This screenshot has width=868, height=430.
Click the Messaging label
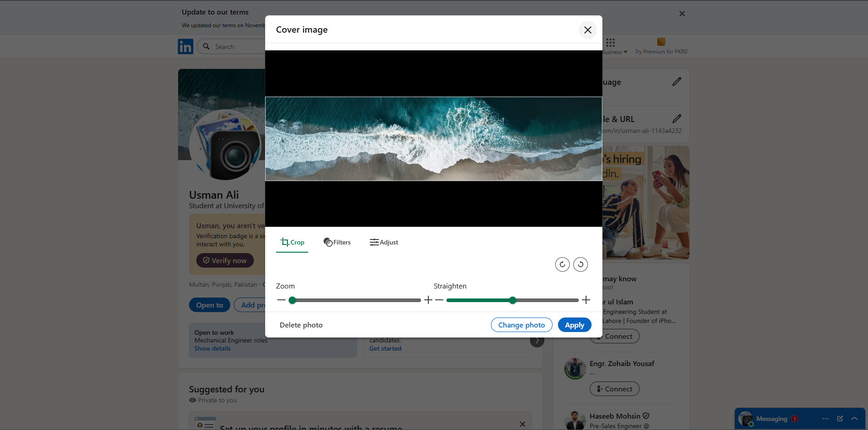pyautogui.click(x=772, y=419)
